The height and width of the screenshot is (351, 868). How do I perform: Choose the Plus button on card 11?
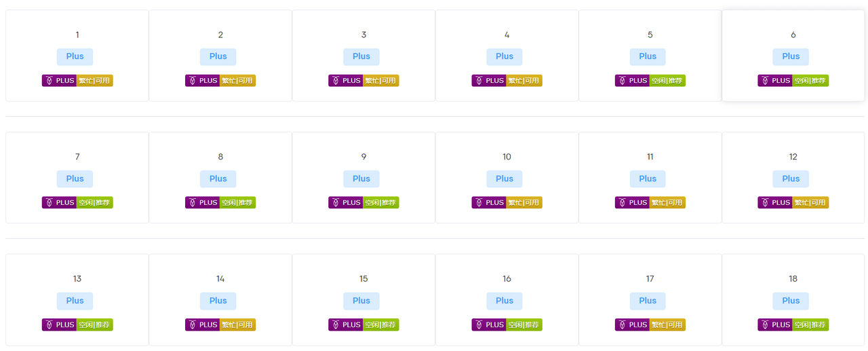(648, 179)
